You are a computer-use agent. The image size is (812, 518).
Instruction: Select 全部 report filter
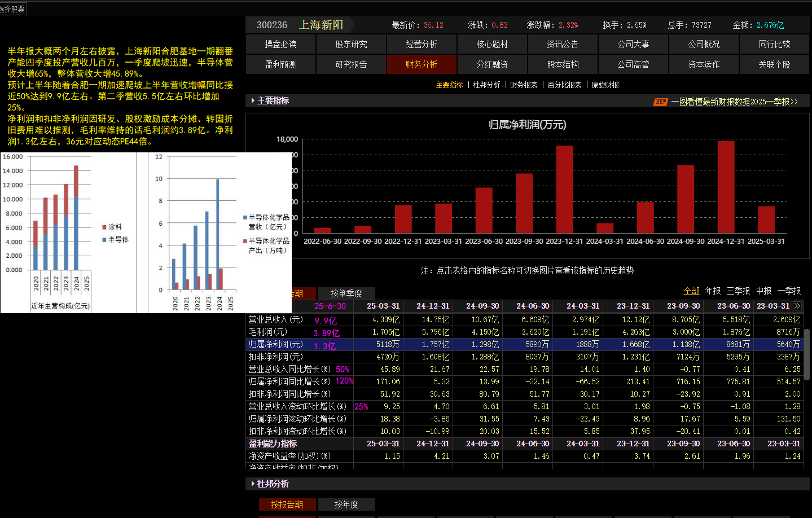pos(691,291)
